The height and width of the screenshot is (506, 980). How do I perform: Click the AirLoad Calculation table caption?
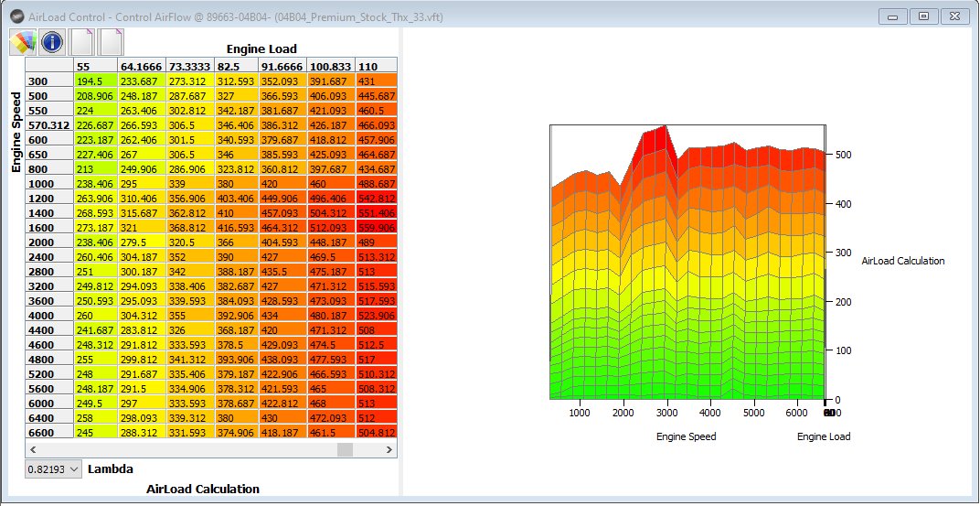[203, 489]
